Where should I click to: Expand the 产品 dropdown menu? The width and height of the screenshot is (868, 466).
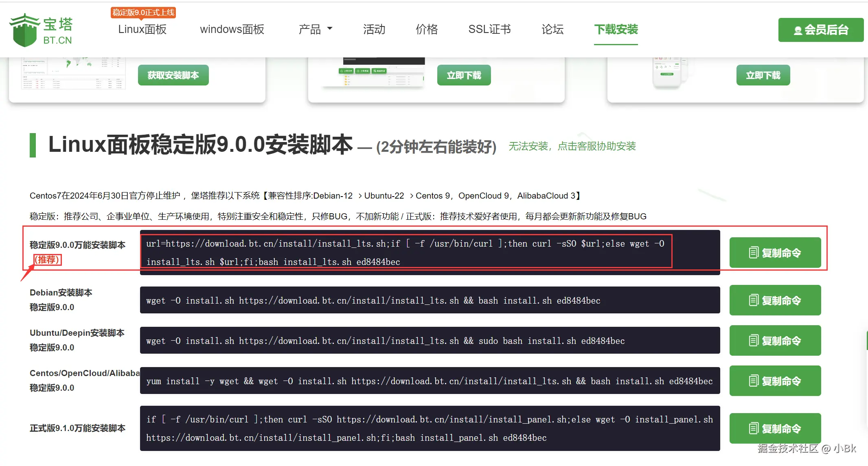[316, 29]
